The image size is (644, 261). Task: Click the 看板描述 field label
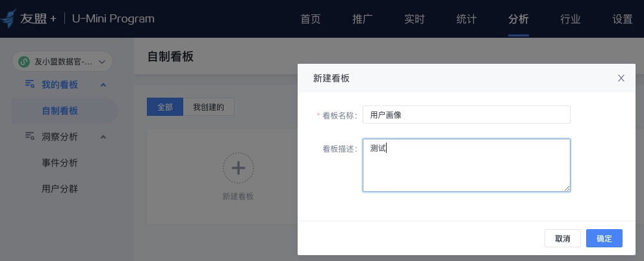click(340, 149)
